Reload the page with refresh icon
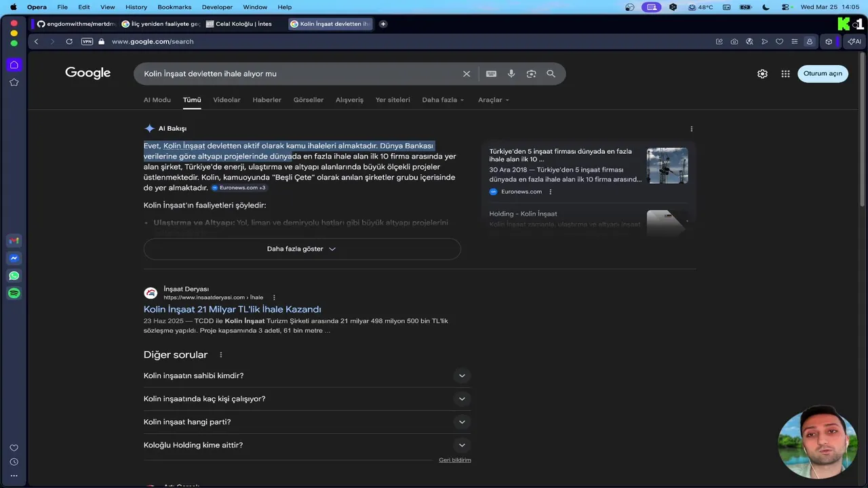Image resolution: width=868 pixels, height=488 pixels. [x=69, y=41]
